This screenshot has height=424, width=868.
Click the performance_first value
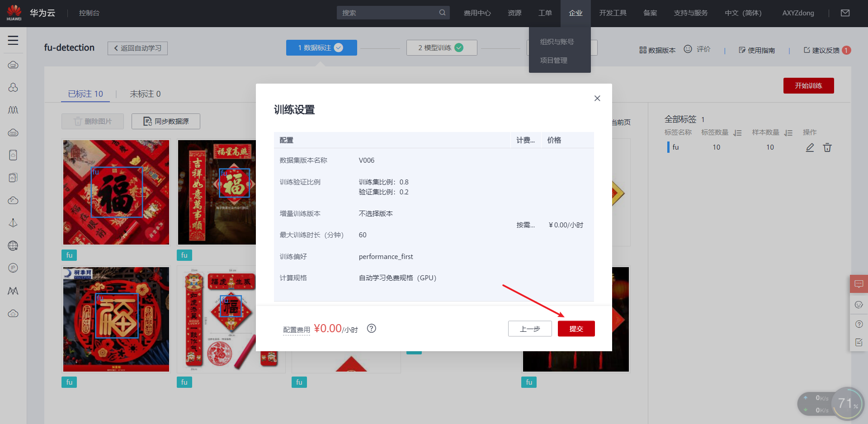[x=386, y=257]
